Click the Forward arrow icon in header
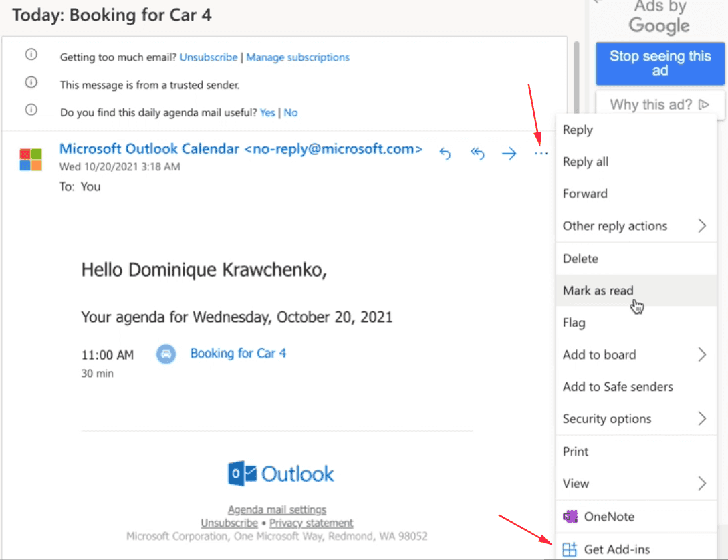The height and width of the screenshot is (560, 728). 509,154
